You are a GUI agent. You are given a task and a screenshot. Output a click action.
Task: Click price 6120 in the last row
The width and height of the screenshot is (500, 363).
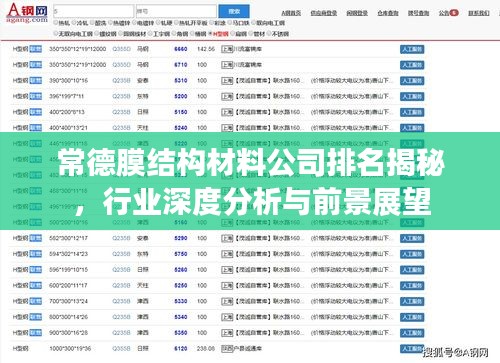(x=181, y=349)
